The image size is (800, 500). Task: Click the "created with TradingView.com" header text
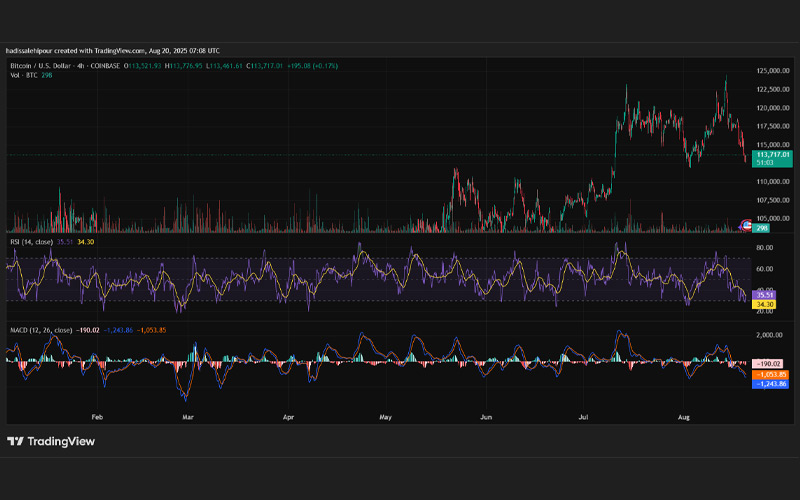click(x=99, y=51)
